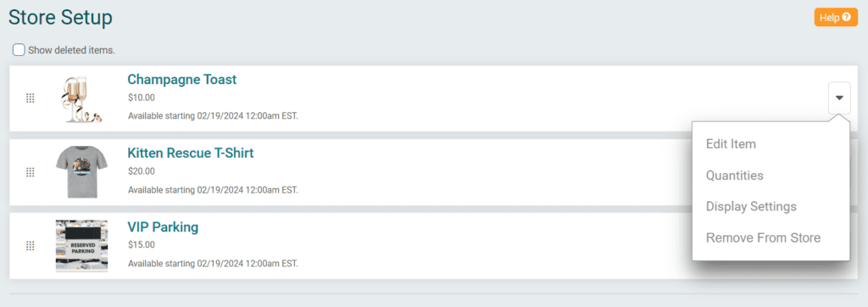This screenshot has height=307, width=868.
Task: Open the Reserved Parking sign image
Action: pyautogui.click(x=82, y=245)
